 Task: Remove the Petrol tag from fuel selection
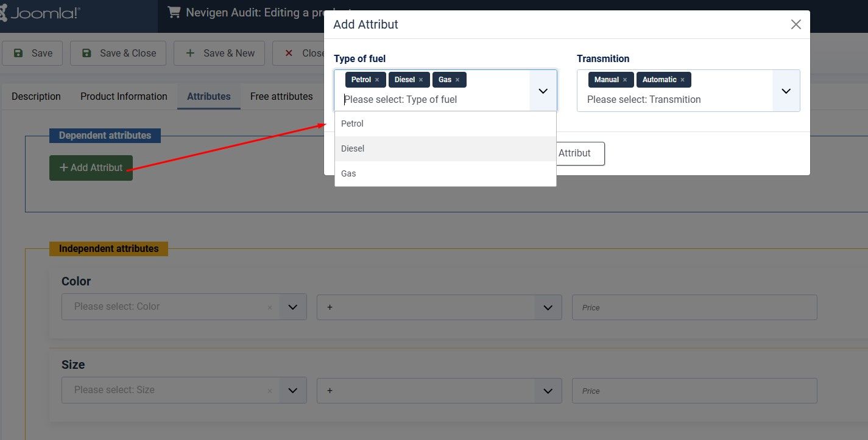[x=377, y=80]
